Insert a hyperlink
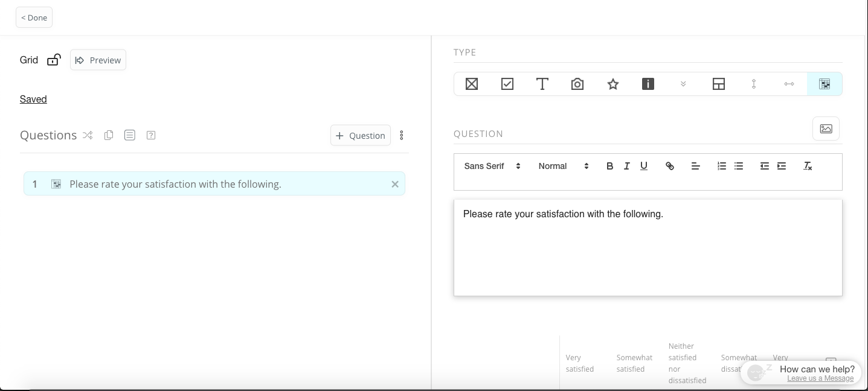Image resolution: width=868 pixels, height=391 pixels. pyautogui.click(x=670, y=166)
